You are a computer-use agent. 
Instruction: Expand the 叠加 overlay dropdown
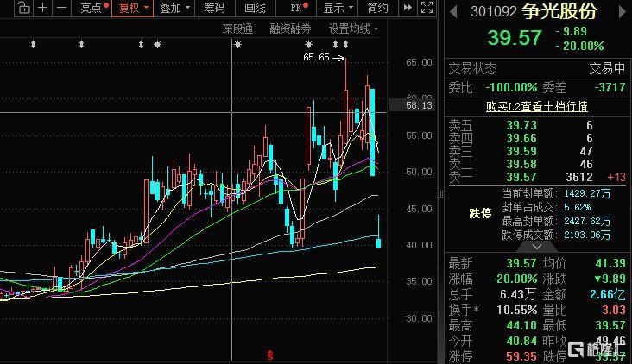click(x=174, y=8)
